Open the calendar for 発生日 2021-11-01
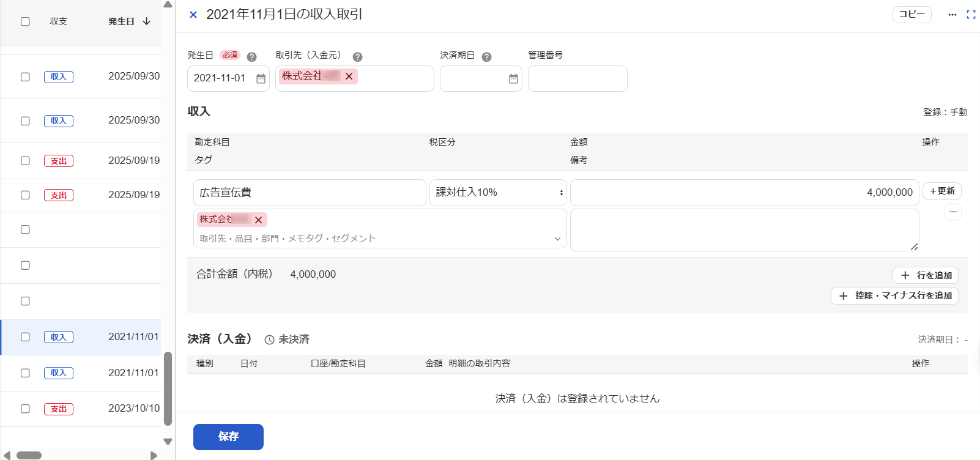 tap(261, 79)
